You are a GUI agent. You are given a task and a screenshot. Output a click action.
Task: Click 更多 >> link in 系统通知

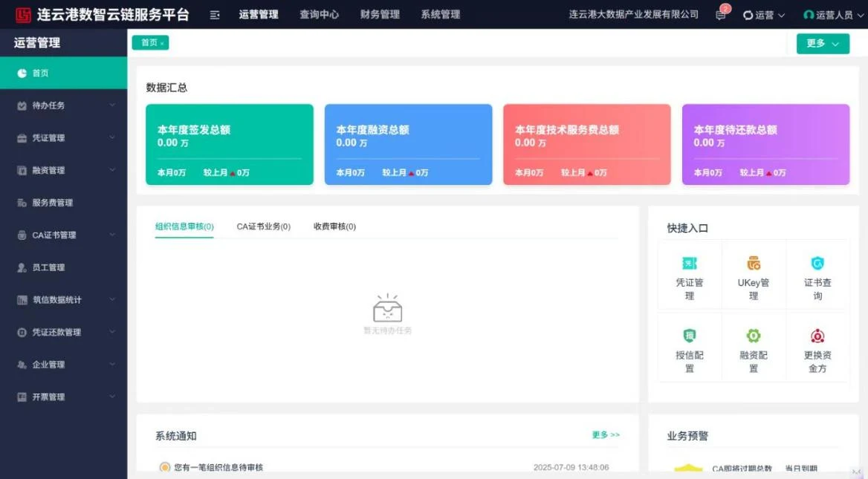[x=606, y=434]
